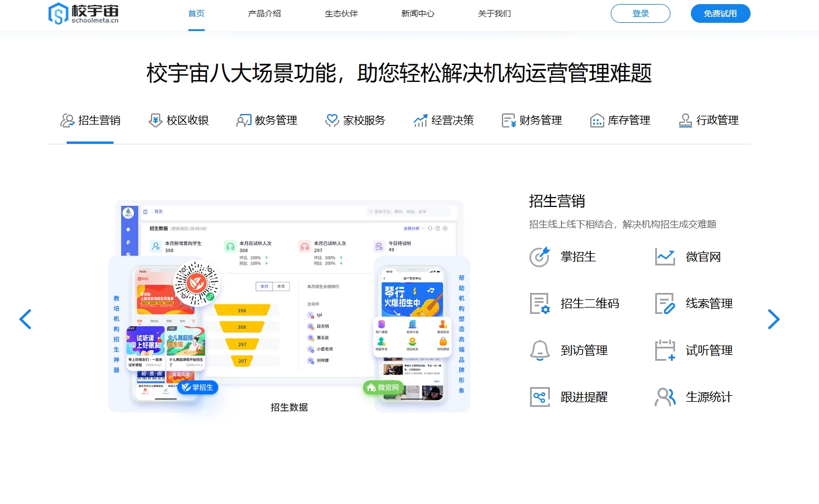
Task: Click the 库存管理 warehouse icon
Action: click(597, 120)
